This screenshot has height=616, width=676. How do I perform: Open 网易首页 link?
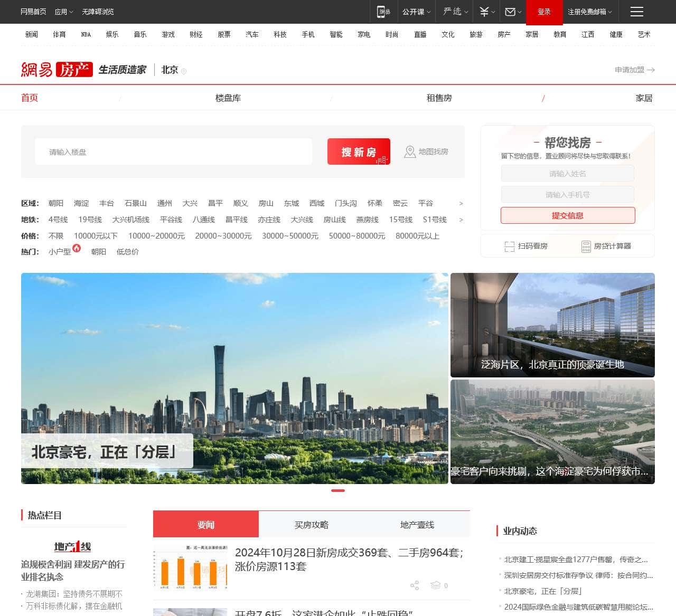click(33, 12)
